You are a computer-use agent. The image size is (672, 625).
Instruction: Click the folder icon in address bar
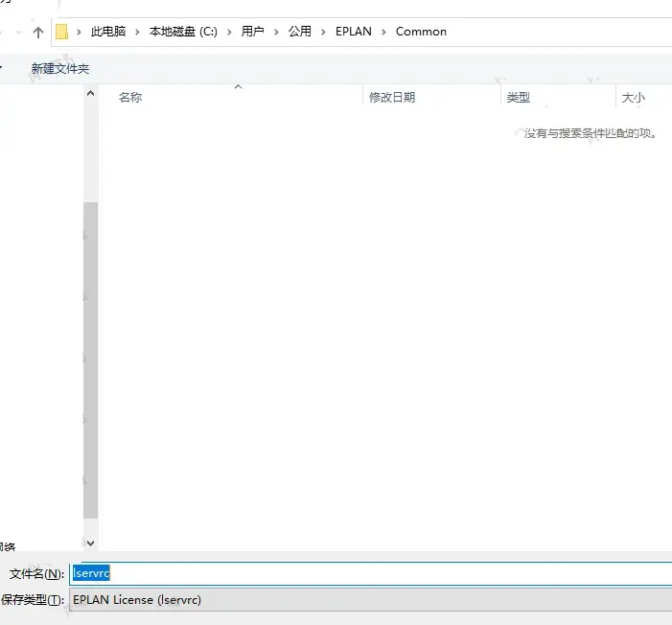61,32
